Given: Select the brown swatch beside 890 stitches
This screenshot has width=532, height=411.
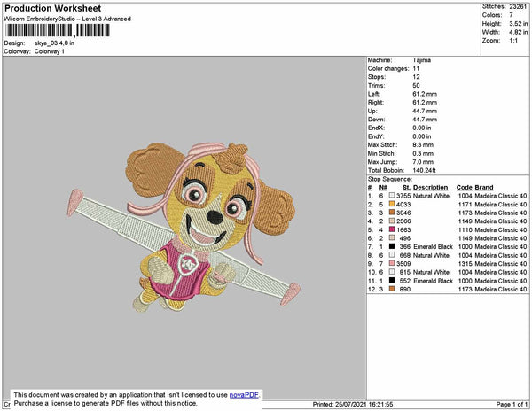Looking at the screenshot, I should (392, 289).
